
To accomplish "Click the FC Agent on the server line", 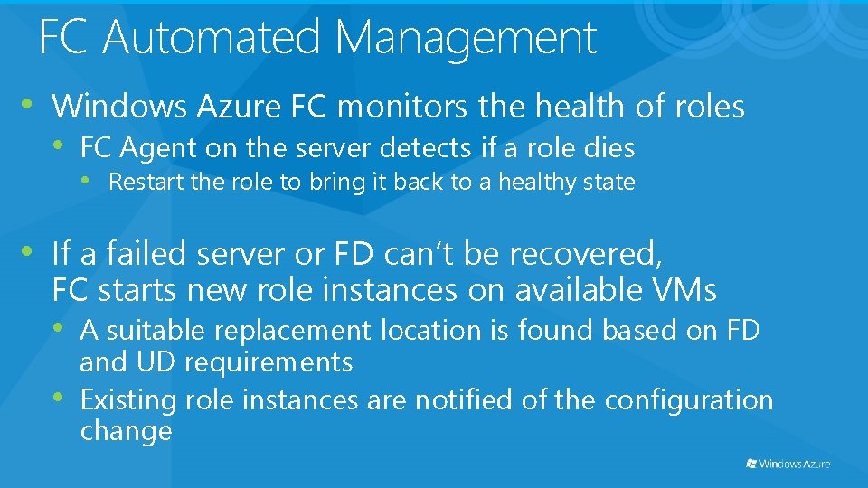I will click(x=358, y=148).
